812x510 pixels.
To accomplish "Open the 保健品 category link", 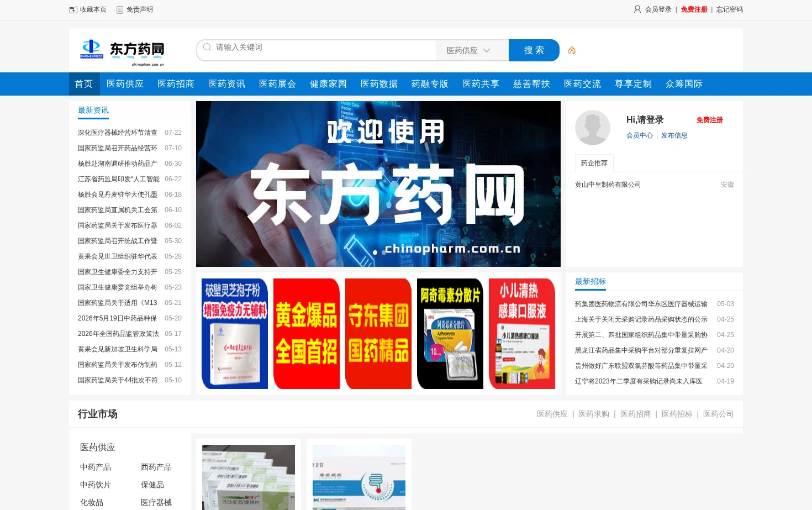I will [x=152, y=485].
